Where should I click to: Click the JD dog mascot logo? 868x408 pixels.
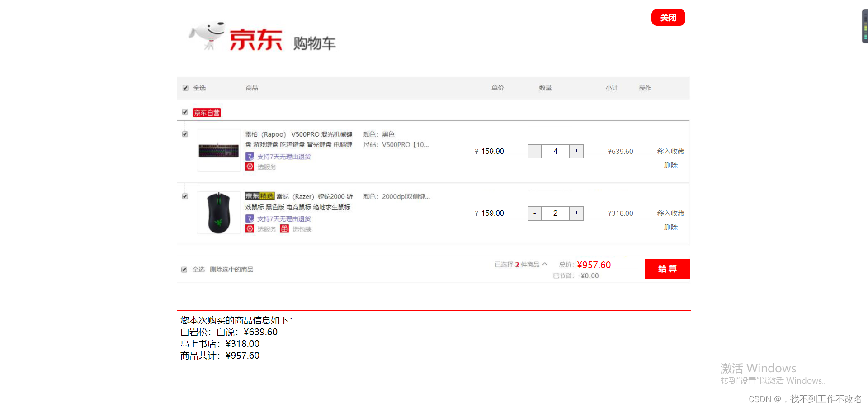click(x=207, y=35)
